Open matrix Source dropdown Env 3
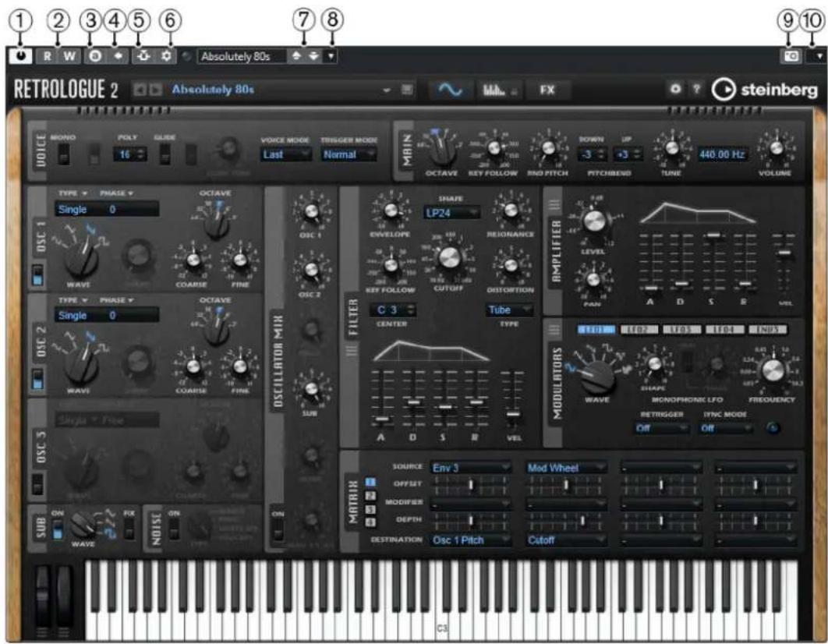Image resolution: width=828 pixels, height=644 pixels. click(470, 468)
